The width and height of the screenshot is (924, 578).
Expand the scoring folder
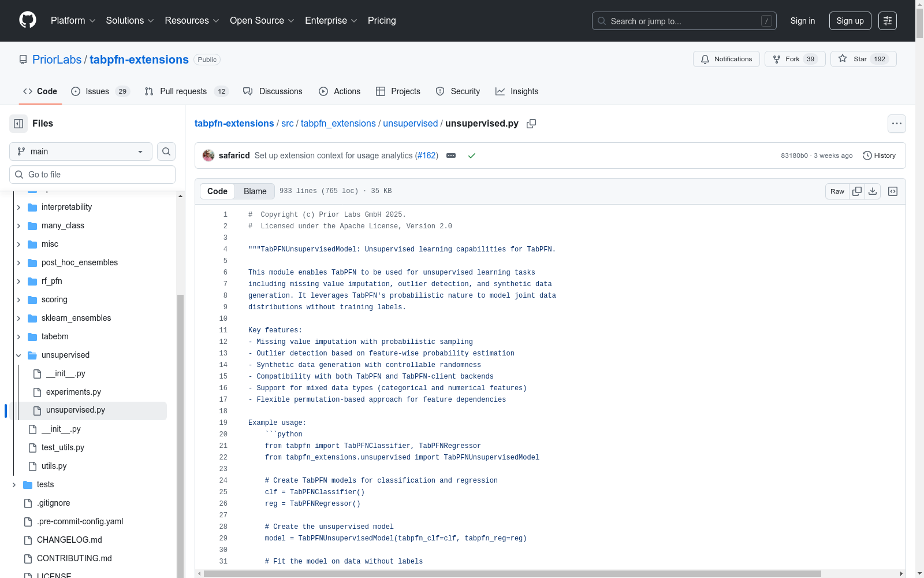click(18, 299)
